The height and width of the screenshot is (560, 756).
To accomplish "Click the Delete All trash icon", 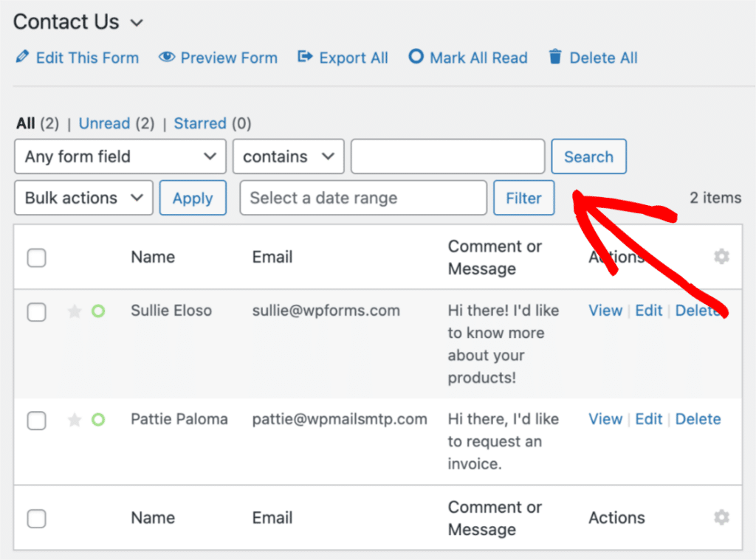I will pos(554,57).
